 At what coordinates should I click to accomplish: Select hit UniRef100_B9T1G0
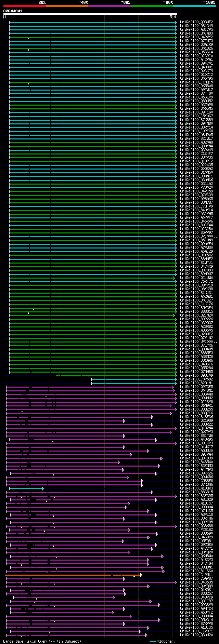[196, 112]
